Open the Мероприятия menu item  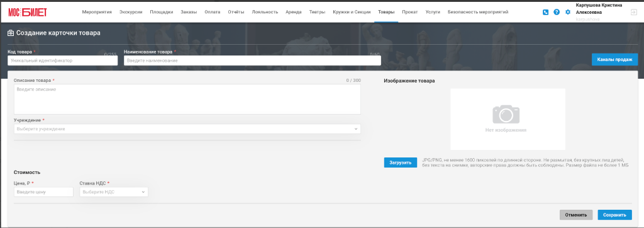coord(97,13)
